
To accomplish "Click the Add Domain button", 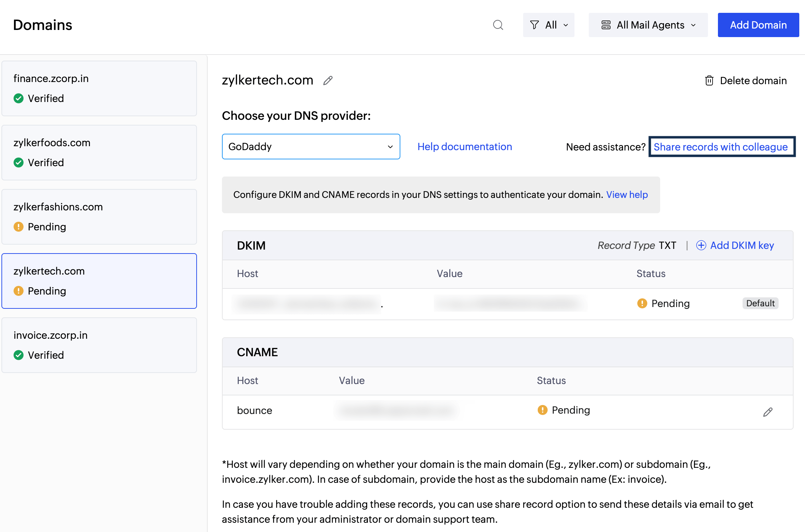I will (758, 25).
